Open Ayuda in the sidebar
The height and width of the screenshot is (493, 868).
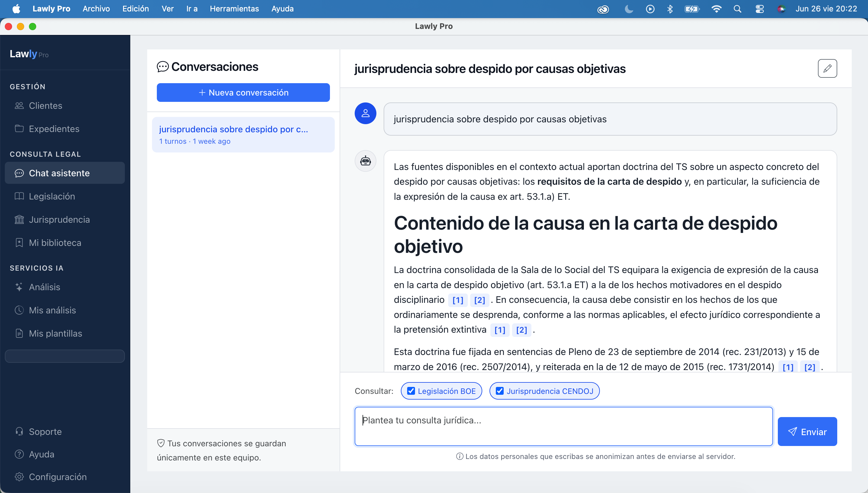(65, 454)
